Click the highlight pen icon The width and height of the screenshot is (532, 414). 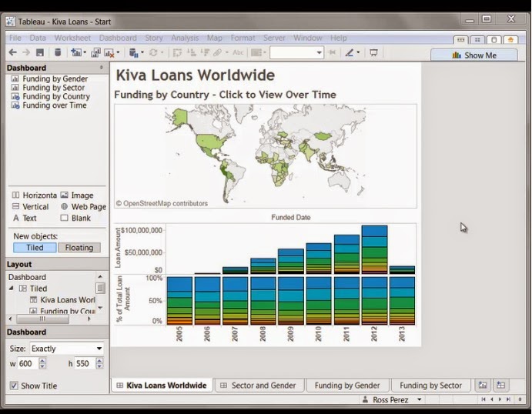[350, 52]
